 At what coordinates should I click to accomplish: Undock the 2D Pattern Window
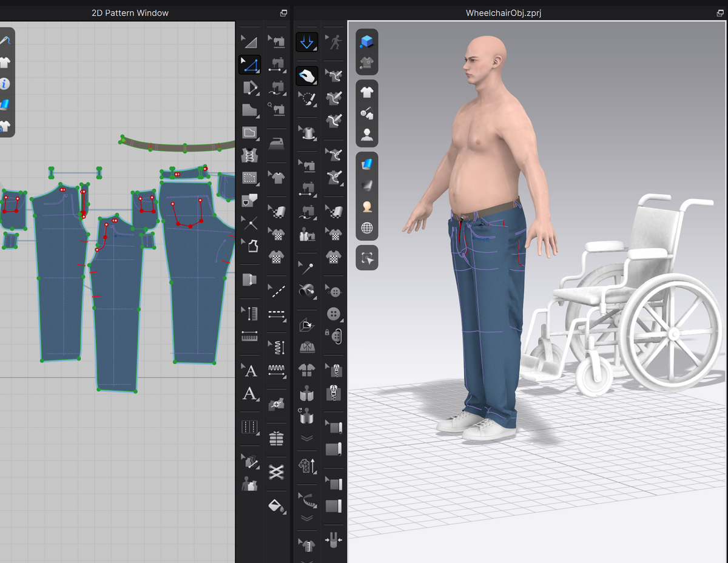(x=283, y=13)
